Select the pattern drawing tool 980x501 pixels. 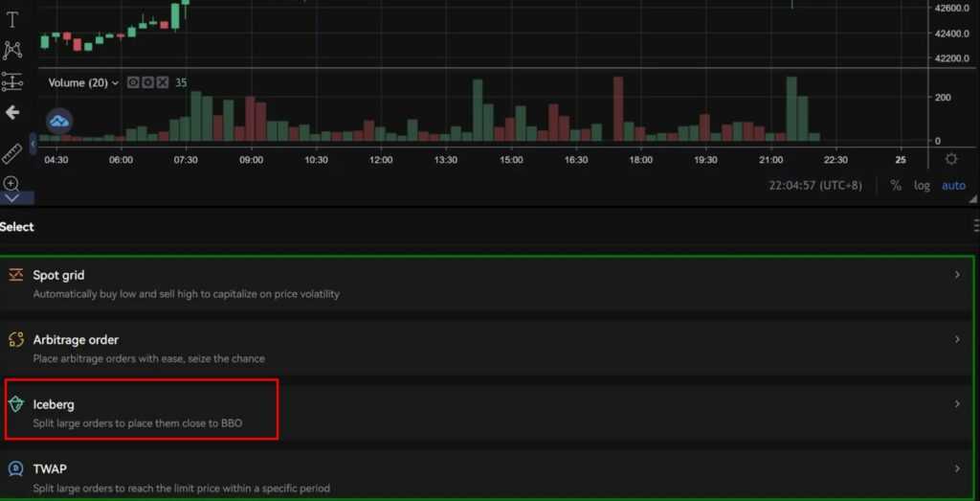tap(12, 50)
